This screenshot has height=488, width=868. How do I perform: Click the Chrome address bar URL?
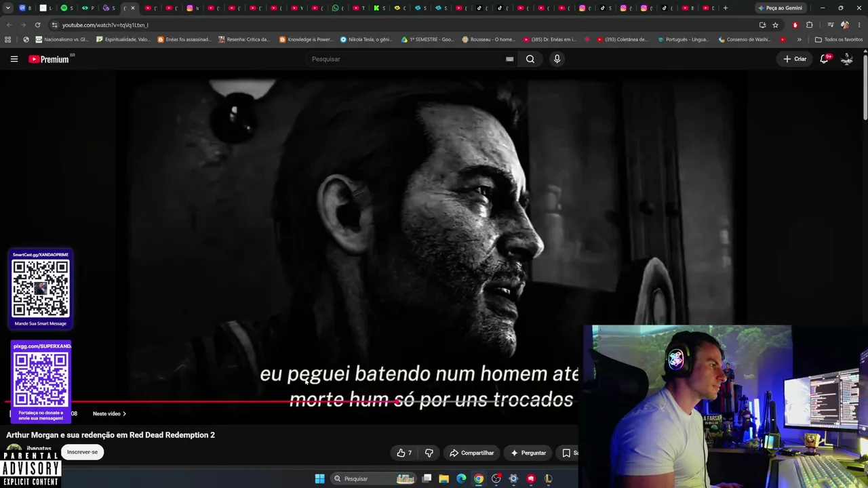point(105,25)
